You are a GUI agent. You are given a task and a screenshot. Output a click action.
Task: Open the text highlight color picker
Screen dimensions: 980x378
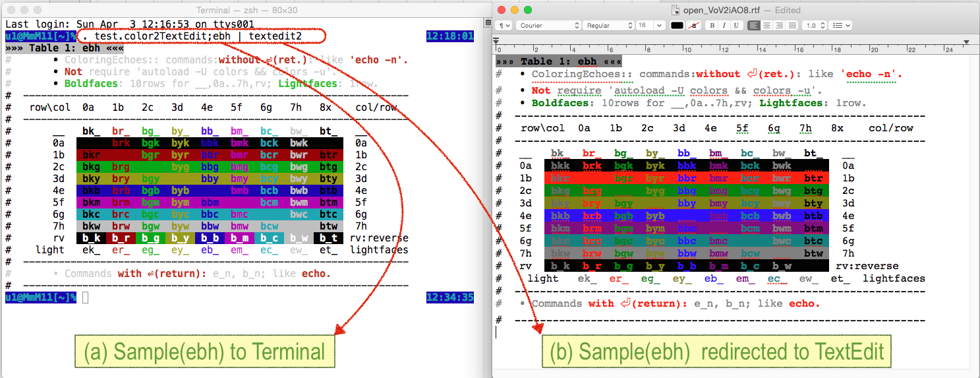pos(693,26)
